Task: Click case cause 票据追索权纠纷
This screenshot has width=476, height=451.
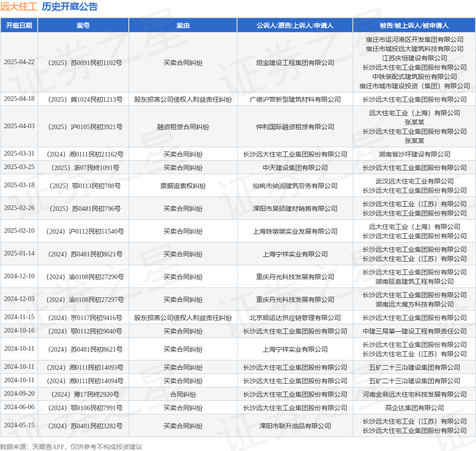Action: coord(183,186)
